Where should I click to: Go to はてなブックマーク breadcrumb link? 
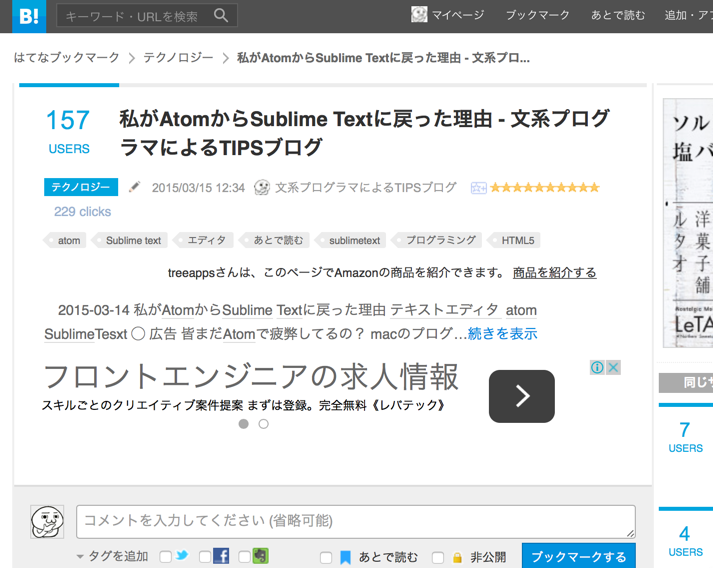pyautogui.click(x=66, y=57)
